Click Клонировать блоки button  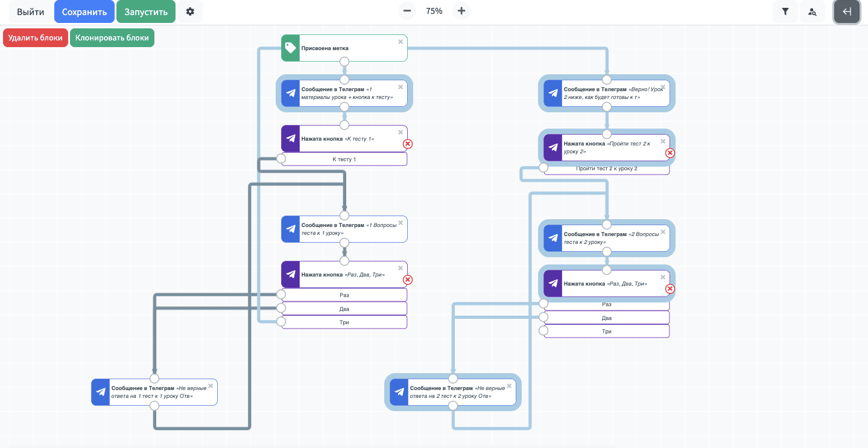point(112,37)
